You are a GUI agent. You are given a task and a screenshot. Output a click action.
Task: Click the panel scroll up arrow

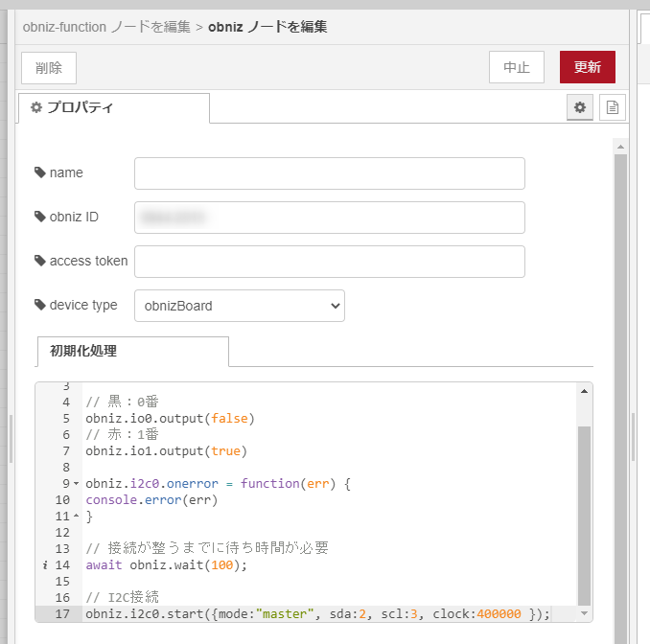[620, 147]
